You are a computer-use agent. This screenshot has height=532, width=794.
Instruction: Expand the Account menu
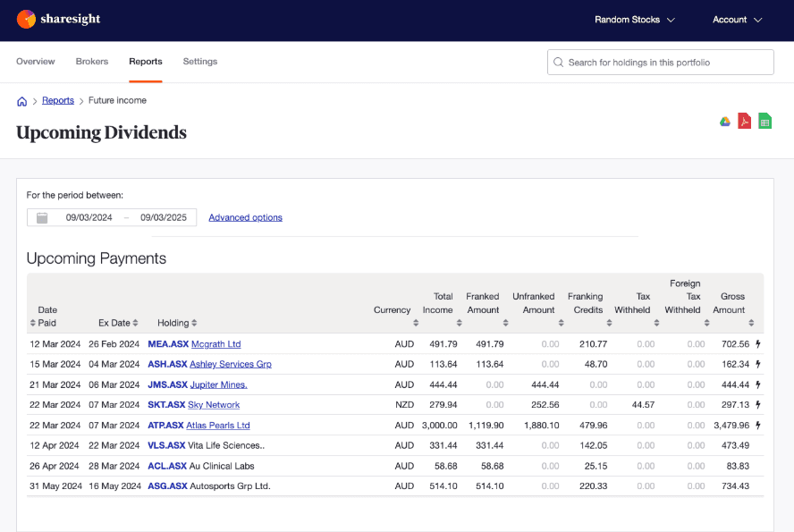pos(737,20)
